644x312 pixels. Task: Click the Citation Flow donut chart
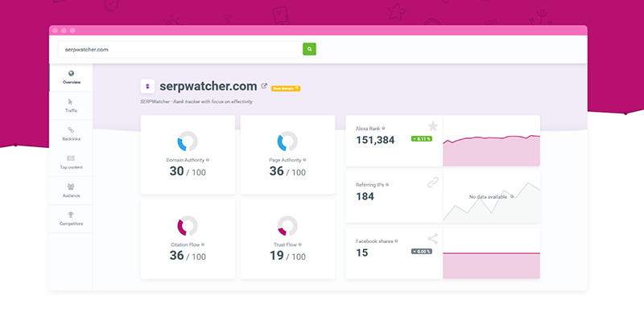(x=188, y=226)
